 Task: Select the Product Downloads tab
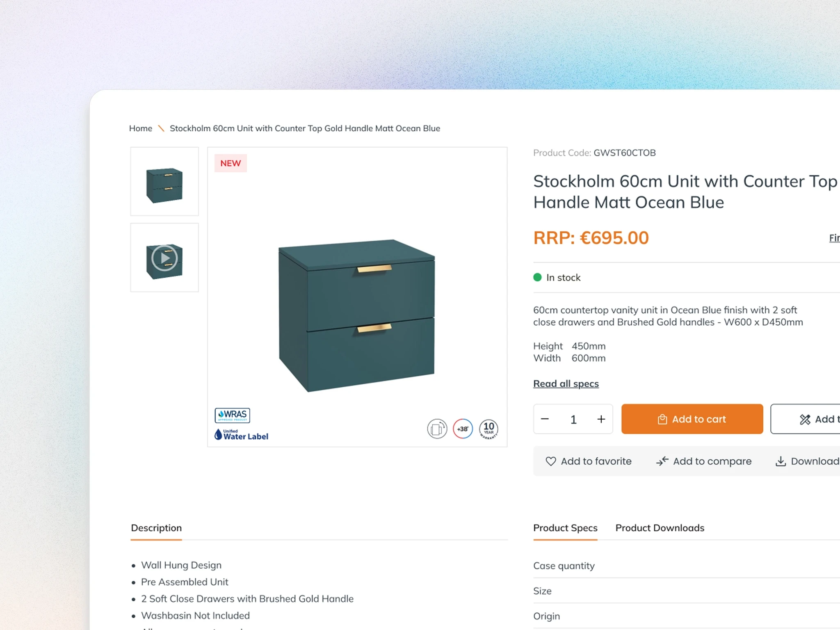[x=660, y=527]
